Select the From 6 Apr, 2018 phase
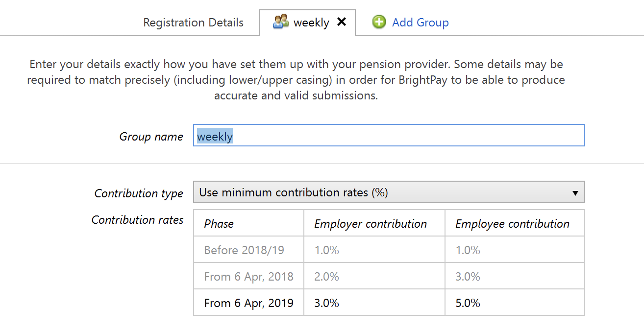The image size is (644, 332). [249, 276]
